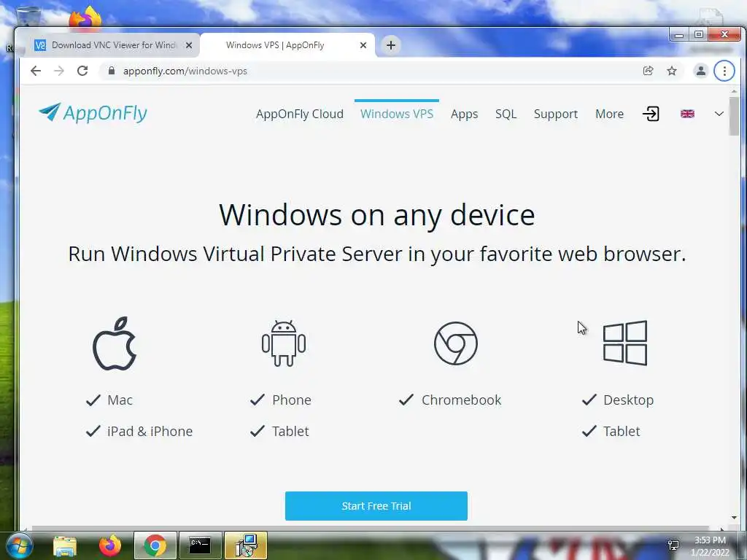Click the Android robot icon
This screenshot has height=560, width=747.
pos(284,343)
